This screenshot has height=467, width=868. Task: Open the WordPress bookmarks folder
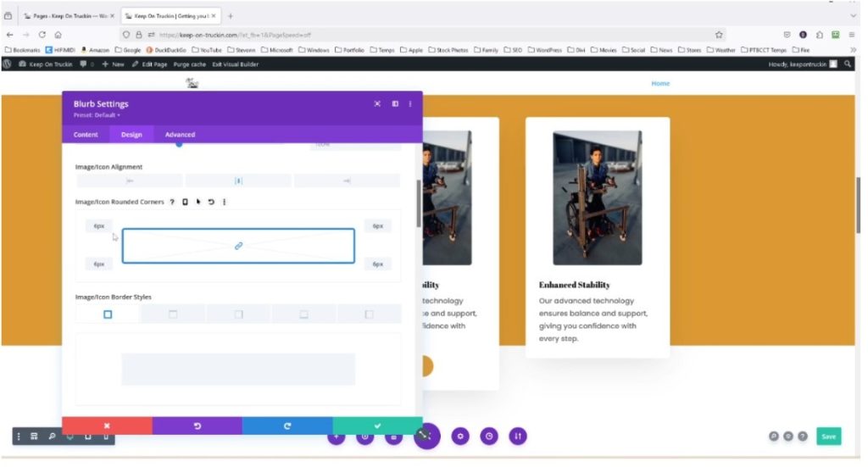click(x=544, y=50)
